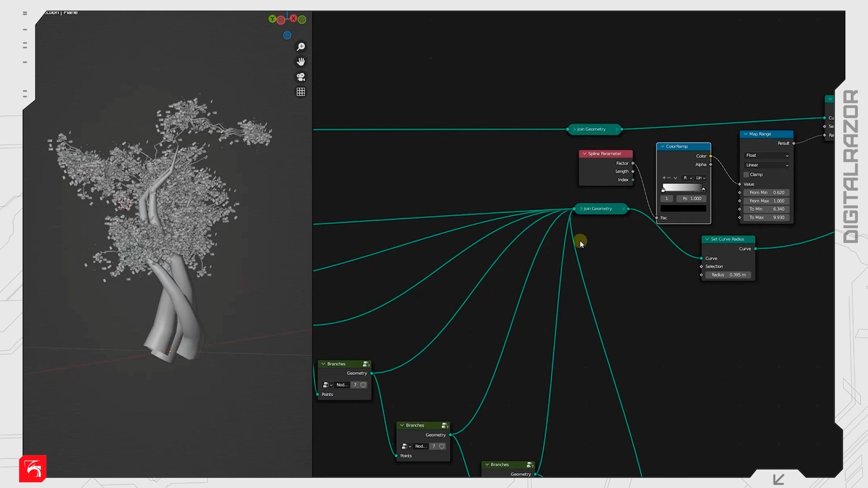Select the Set Curve Radius node header
Viewport: 868px width, 488px height.
click(x=728, y=239)
